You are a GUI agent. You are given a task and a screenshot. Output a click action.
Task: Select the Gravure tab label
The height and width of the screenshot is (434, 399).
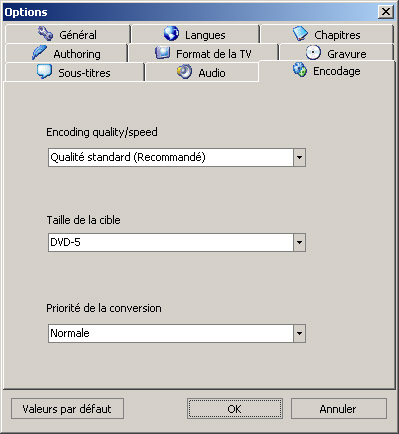[347, 54]
